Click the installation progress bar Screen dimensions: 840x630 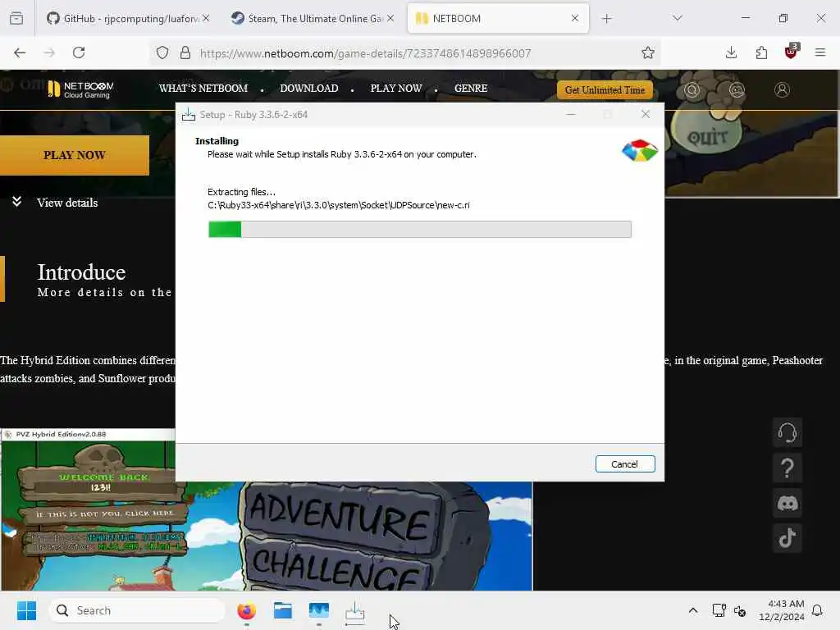coord(419,230)
